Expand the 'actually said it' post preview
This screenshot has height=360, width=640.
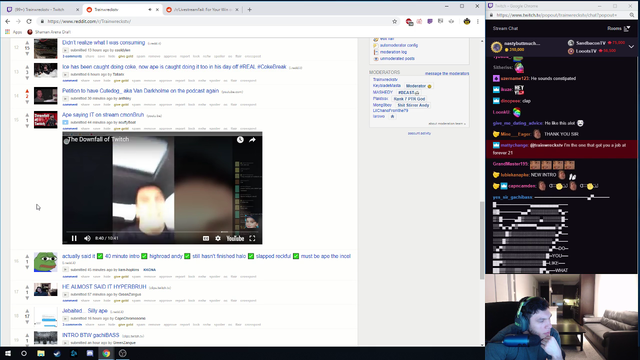[65, 270]
